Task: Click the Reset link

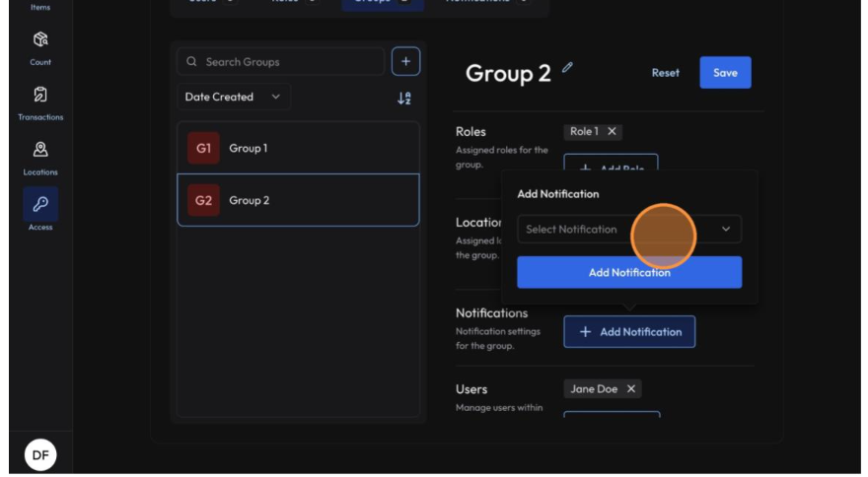Action: pyautogui.click(x=666, y=73)
